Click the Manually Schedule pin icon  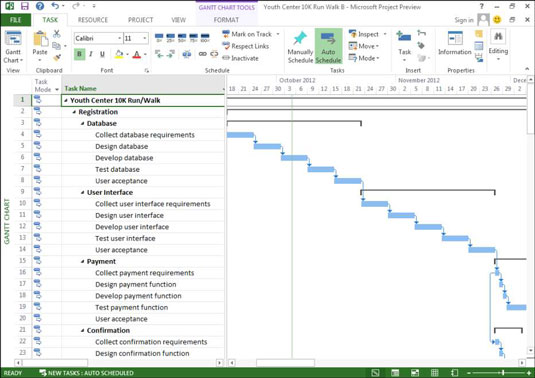[x=300, y=38]
